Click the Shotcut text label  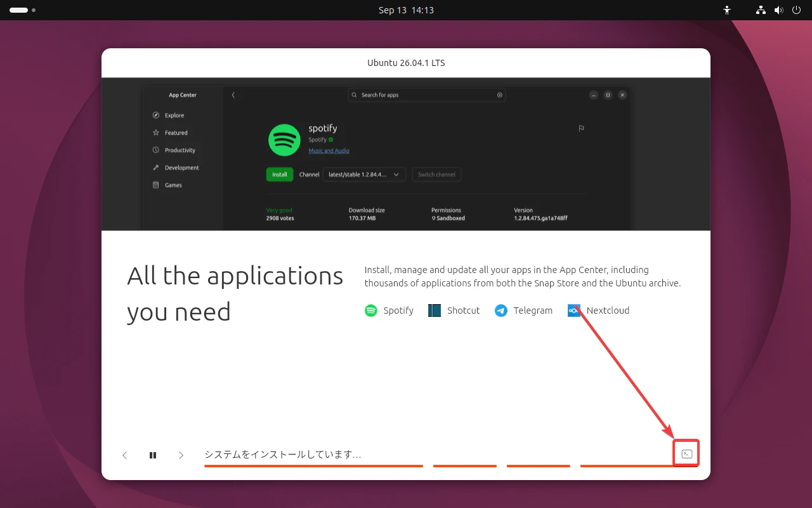[x=464, y=311]
